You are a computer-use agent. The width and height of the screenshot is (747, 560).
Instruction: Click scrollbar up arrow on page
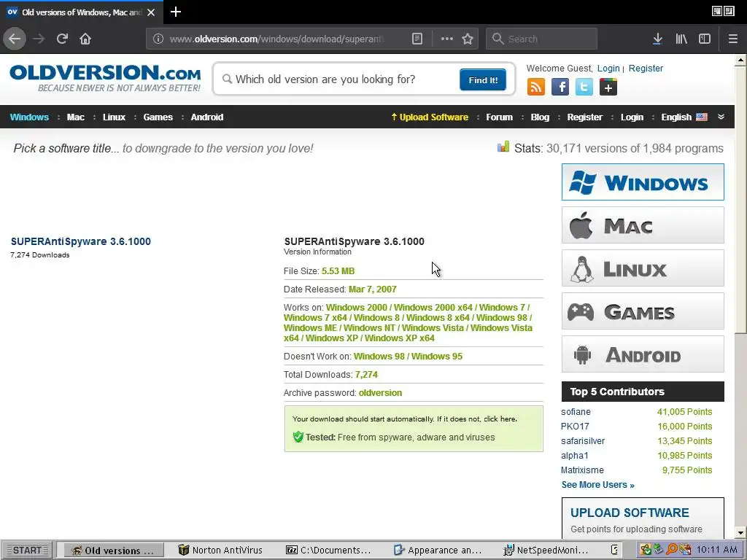point(740,60)
